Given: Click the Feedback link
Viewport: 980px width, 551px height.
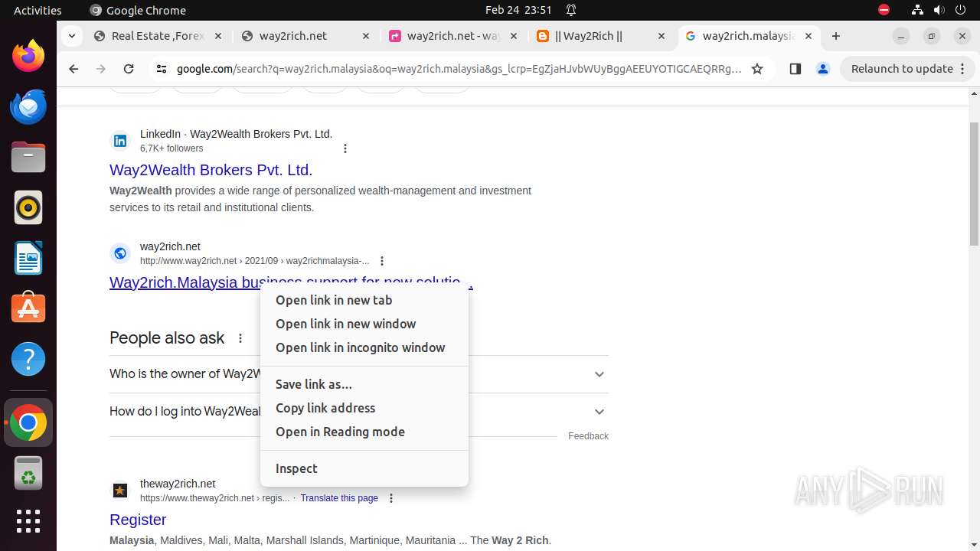Looking at the screenshot, I should [588, 436].
